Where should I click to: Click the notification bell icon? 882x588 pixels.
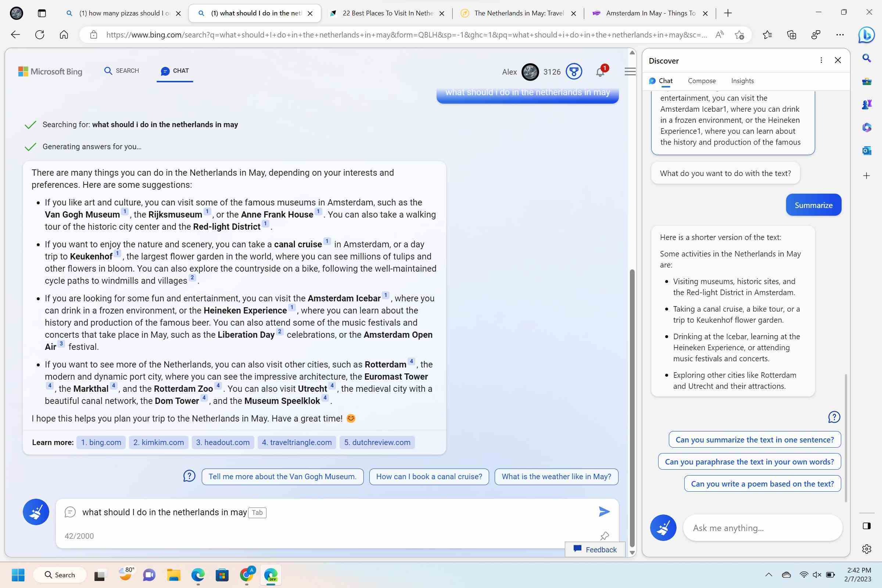(x=601, y=71)
